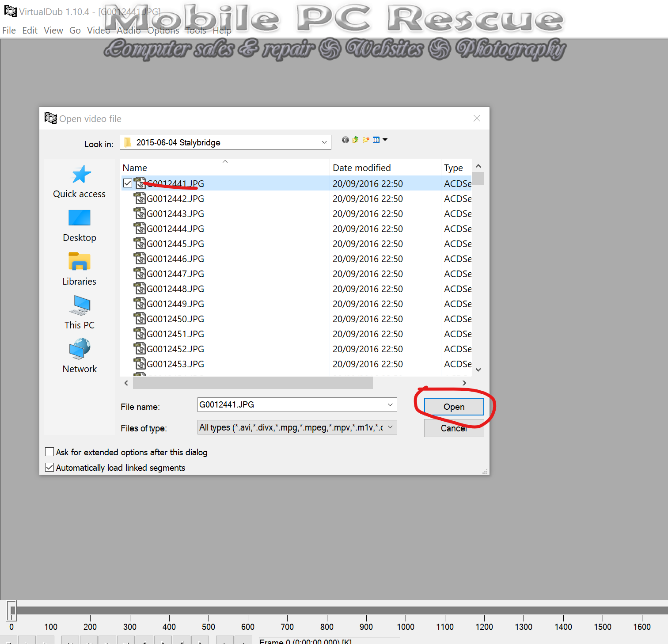Click the Open button

(454, 407)
